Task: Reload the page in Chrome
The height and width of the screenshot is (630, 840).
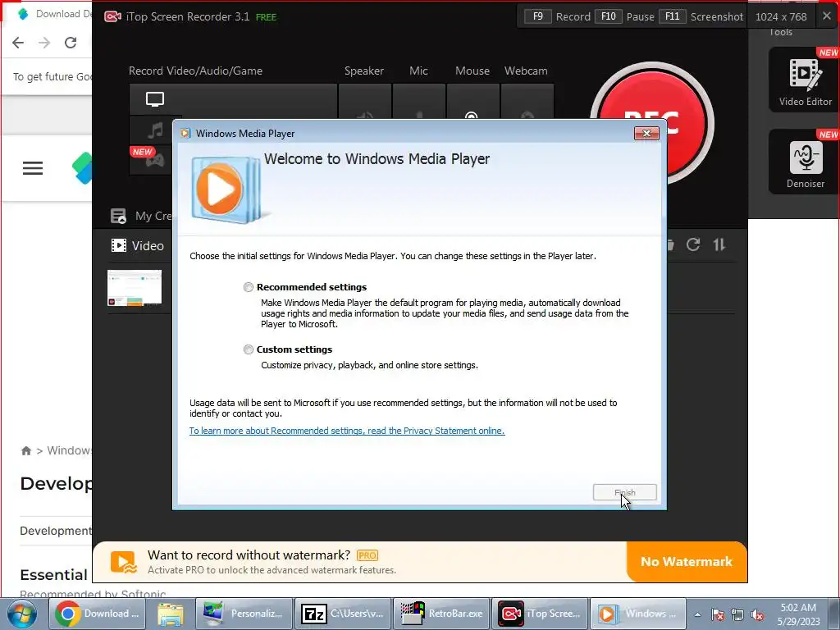Action: point(71,43)
